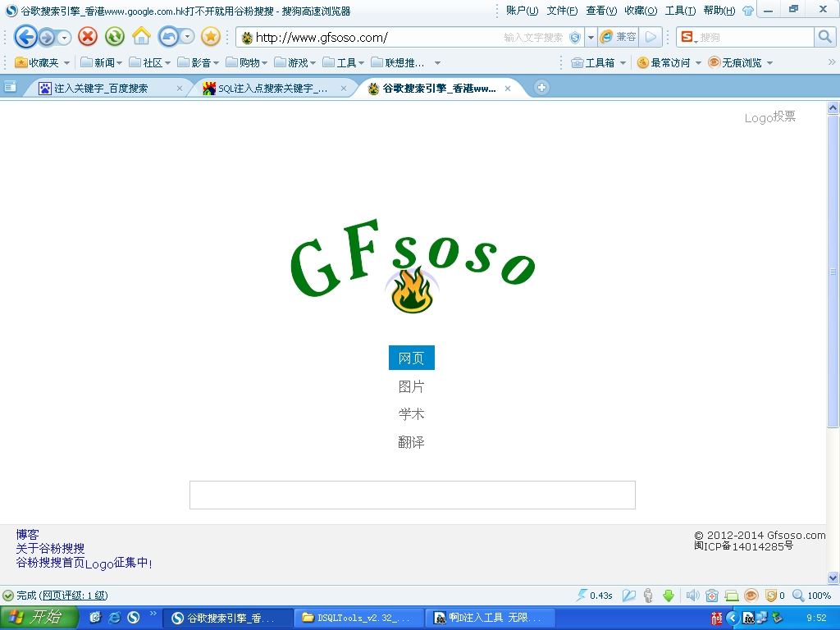The width and height of the screenshot is (840, 630).
Task: Open the 博客 link
Action: [x=27, y=534]
